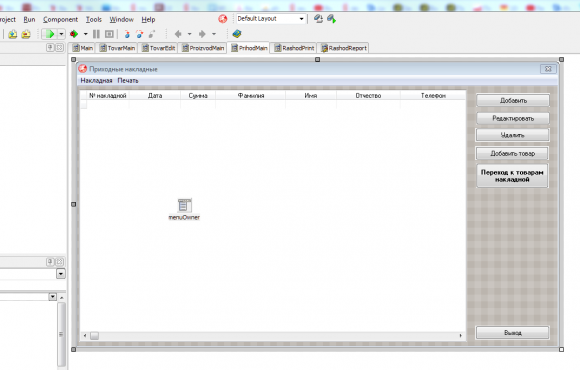Click the Редактировать button
The width and height of the screenshot is (580, 370).
pyautogui.click(x=513, y=118)
